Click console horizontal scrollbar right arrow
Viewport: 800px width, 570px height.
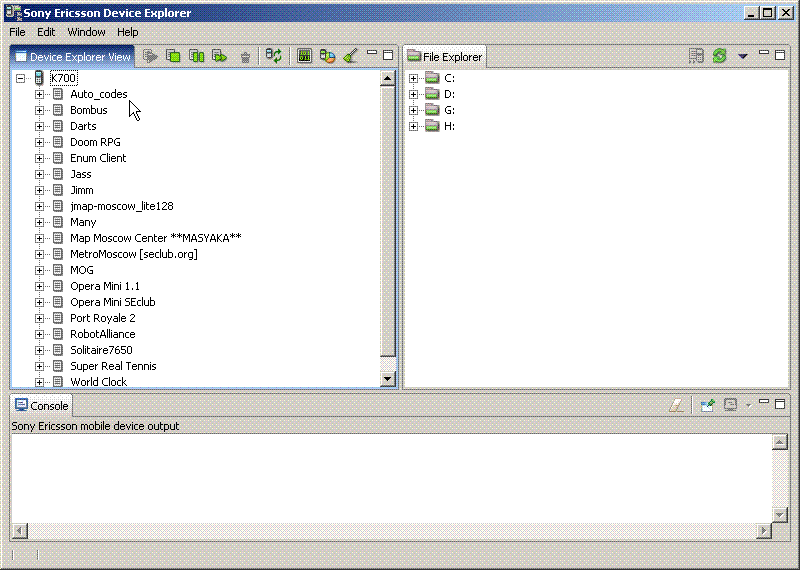tap(764, 531)
